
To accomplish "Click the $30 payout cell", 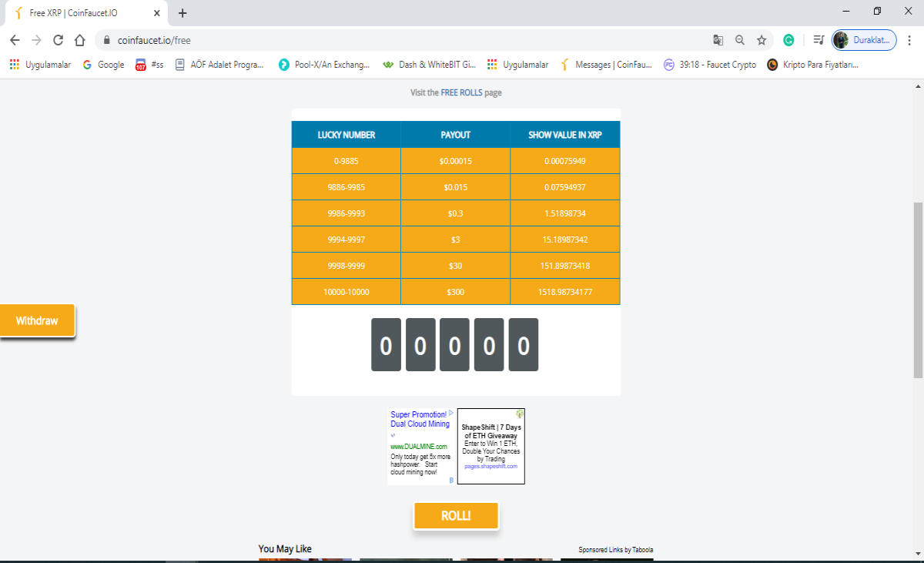I will [455, 266].
